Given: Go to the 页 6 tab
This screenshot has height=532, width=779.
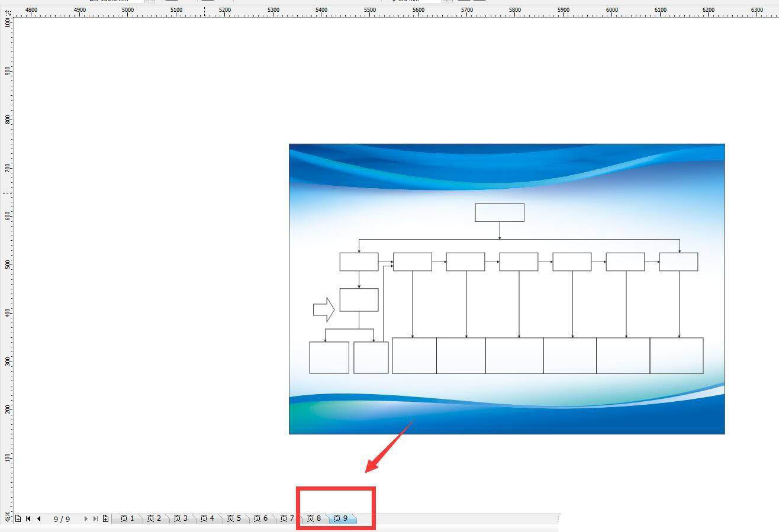Looking at the screenshot, I should point(260,518).
